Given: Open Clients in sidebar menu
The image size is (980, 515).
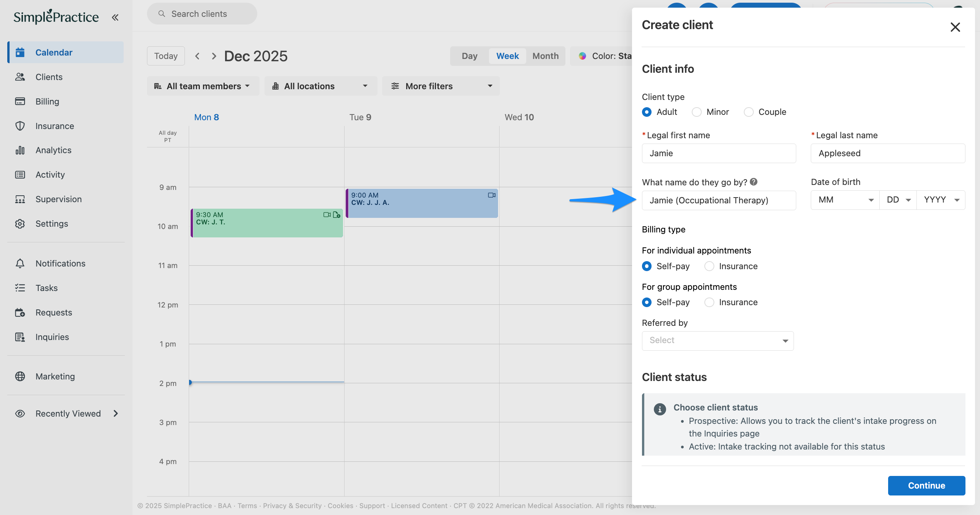Looking at the screenshot, I should [66, 77].
